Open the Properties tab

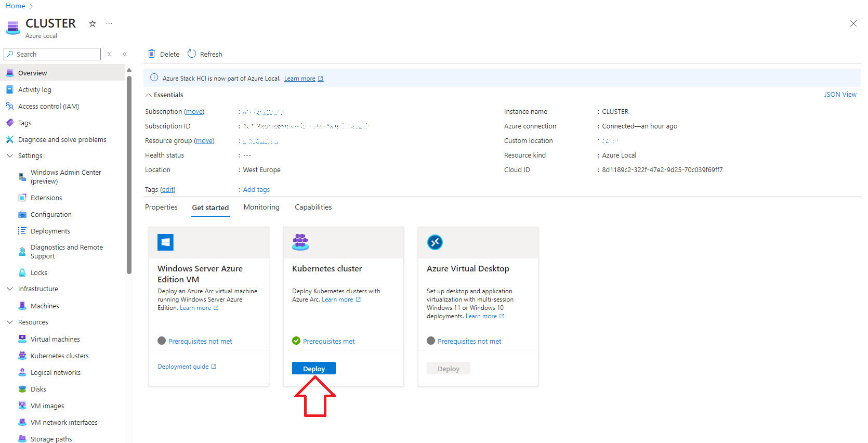click(x=161, y=207)
